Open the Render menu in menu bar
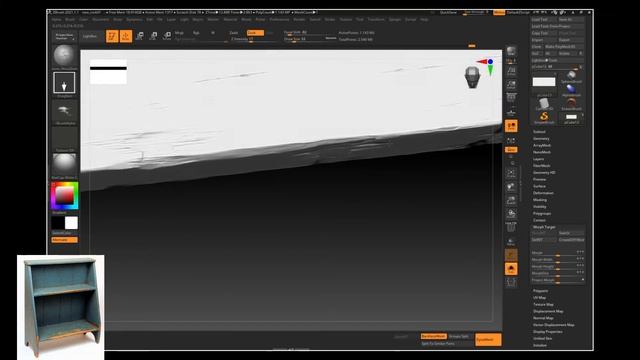This screenshot has height=360, width=640. [x=299, y=20]
